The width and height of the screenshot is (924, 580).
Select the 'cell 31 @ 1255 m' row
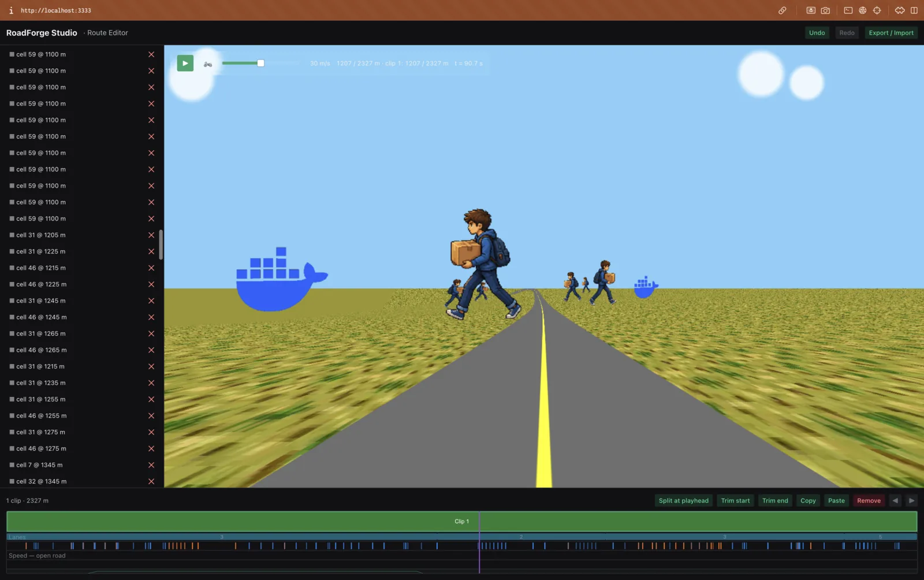(x=81, y=400)
